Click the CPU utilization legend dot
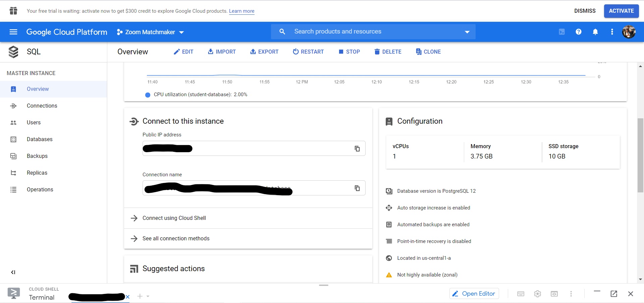The height and width of the screenshot is (303, 644). click(148, 95)
